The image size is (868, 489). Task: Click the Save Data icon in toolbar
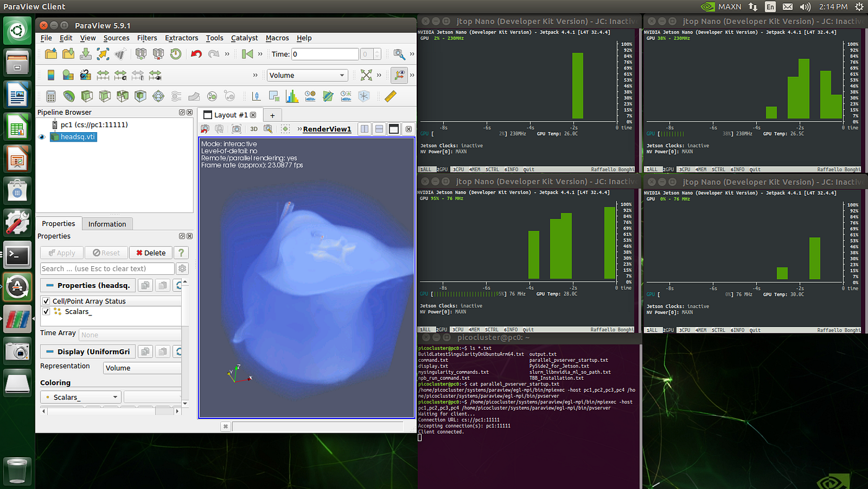[x=86, y=54]
